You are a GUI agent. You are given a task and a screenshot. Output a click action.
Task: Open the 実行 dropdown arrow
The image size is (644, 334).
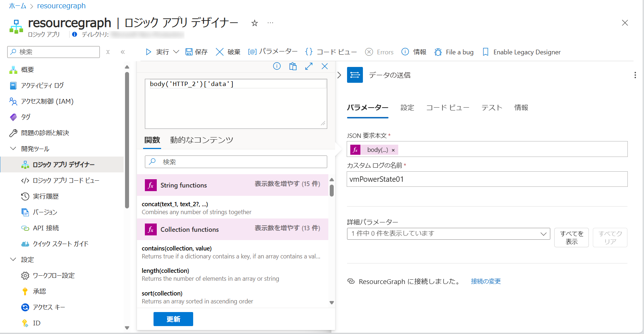pyautogui.click(x=176, y=52)
